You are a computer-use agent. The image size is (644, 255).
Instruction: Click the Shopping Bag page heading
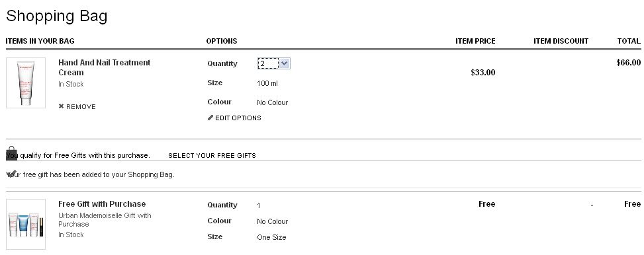coord(57,16)
